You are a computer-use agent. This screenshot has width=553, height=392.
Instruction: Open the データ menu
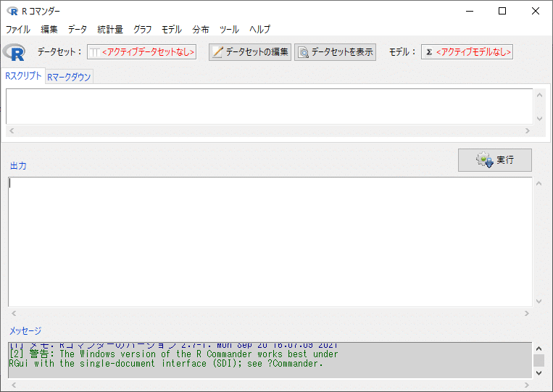point(78,29)
